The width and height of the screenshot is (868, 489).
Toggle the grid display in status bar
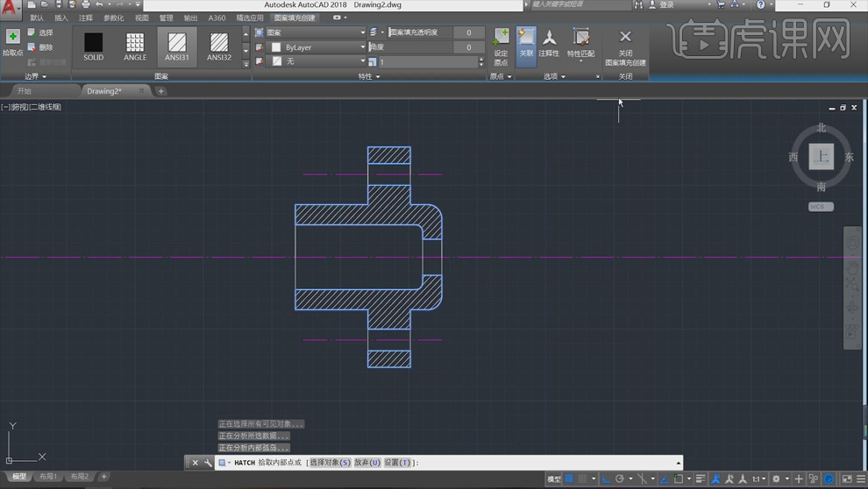pos(569,479)
